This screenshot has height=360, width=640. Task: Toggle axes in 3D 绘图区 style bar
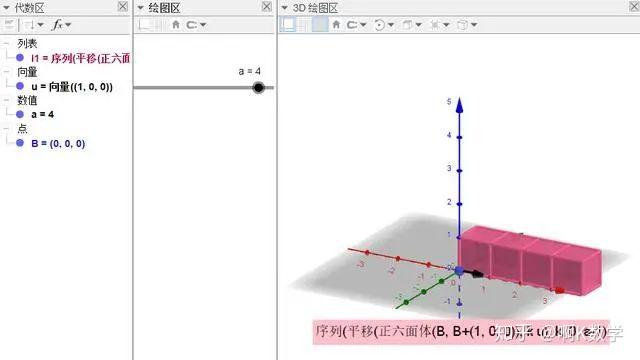click(x=288, y=25)
